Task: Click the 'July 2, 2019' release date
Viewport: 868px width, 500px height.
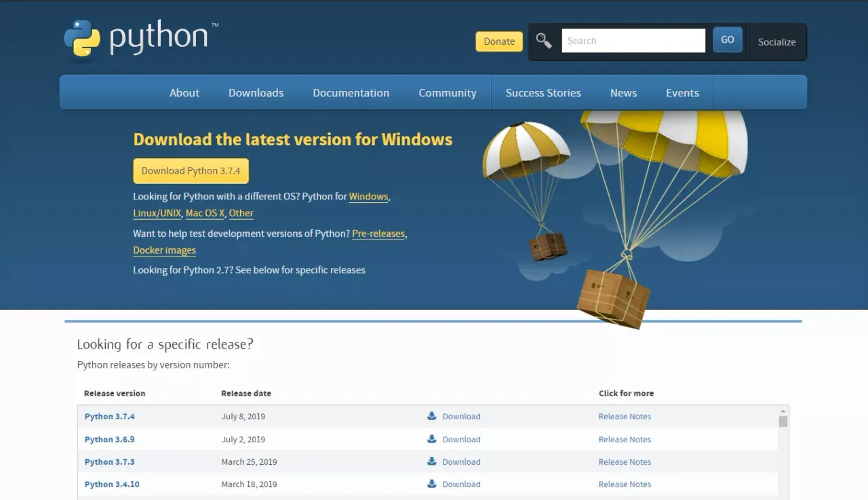Action: point(243,440)
